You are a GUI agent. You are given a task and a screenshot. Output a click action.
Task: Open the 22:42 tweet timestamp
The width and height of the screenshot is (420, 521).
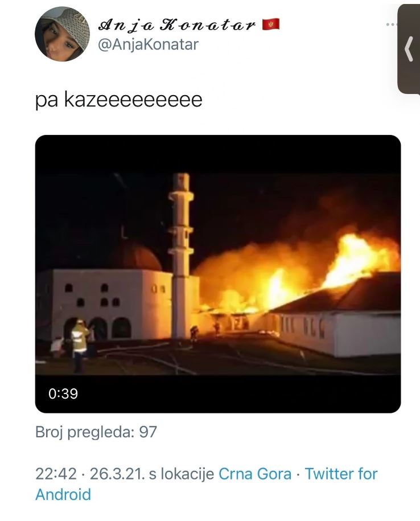56,474
